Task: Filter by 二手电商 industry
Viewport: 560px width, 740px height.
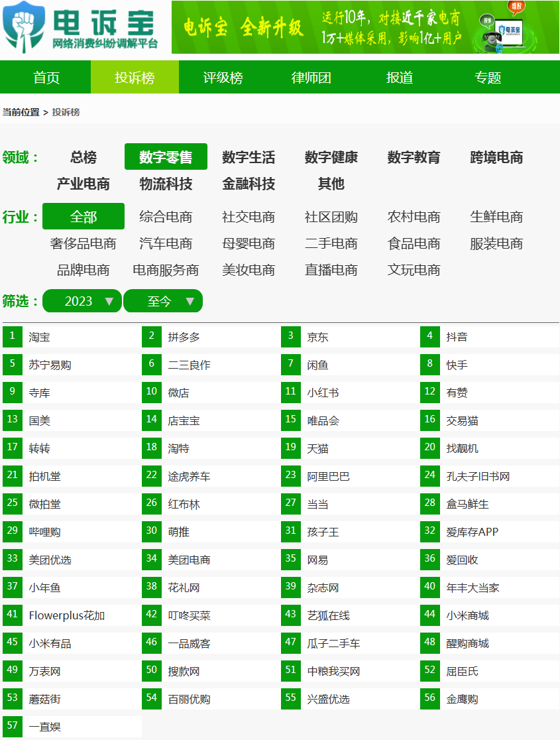Action: pyautogui.click(x=331, y=243)
